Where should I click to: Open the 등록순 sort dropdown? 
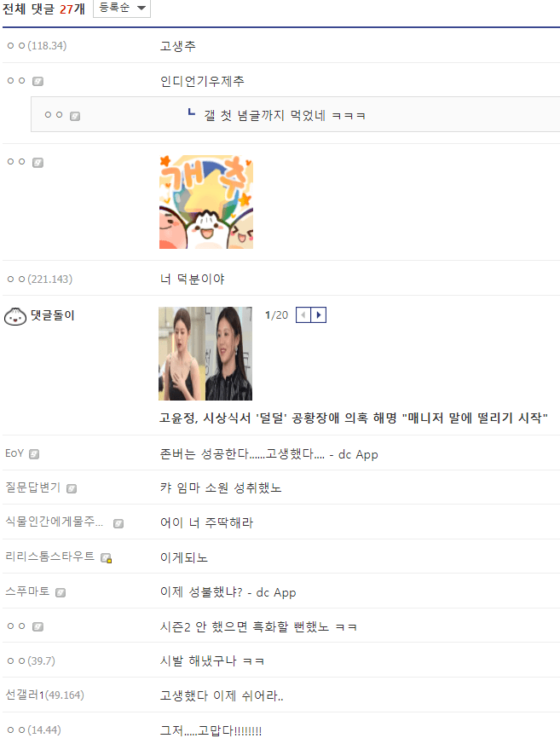click(122, 8)
